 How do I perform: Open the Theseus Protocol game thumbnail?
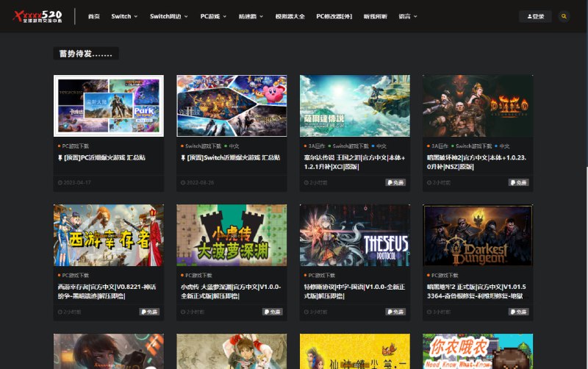pos(354,234)
